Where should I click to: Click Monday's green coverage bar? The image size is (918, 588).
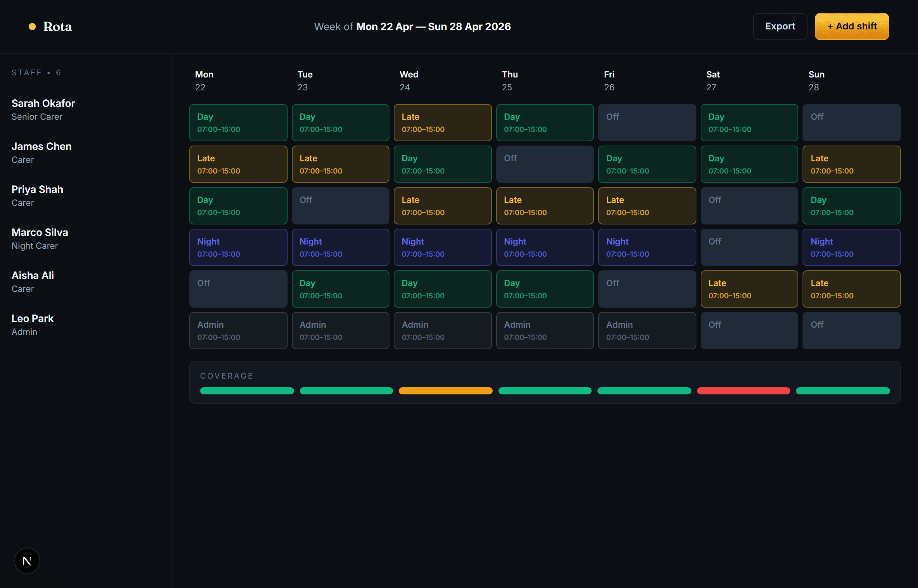click(x=247, y=390)
